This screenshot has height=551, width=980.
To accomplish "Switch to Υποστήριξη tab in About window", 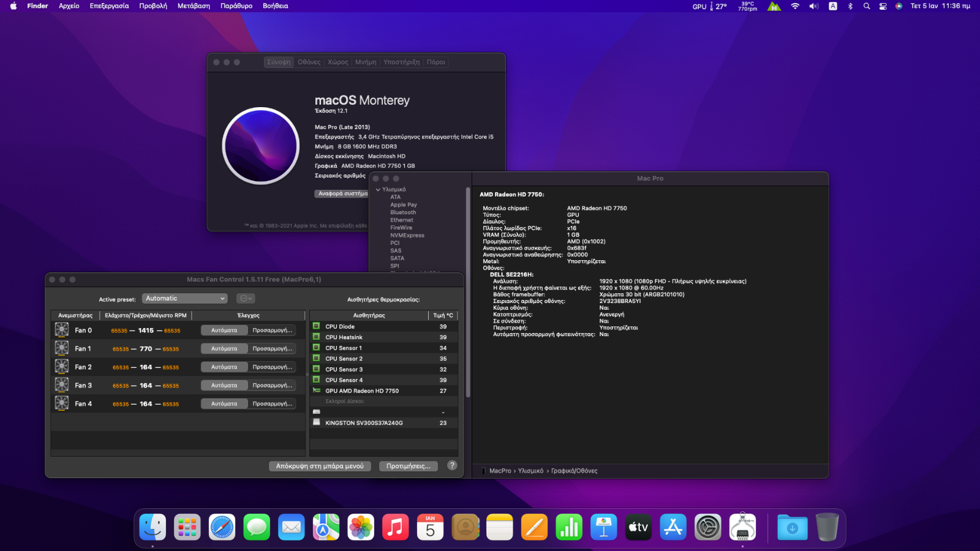I will [x=402, y=62].
